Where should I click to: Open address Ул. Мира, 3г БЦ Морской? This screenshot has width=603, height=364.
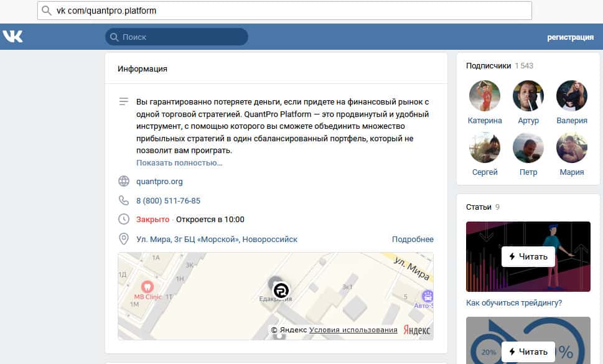point(217,239)
